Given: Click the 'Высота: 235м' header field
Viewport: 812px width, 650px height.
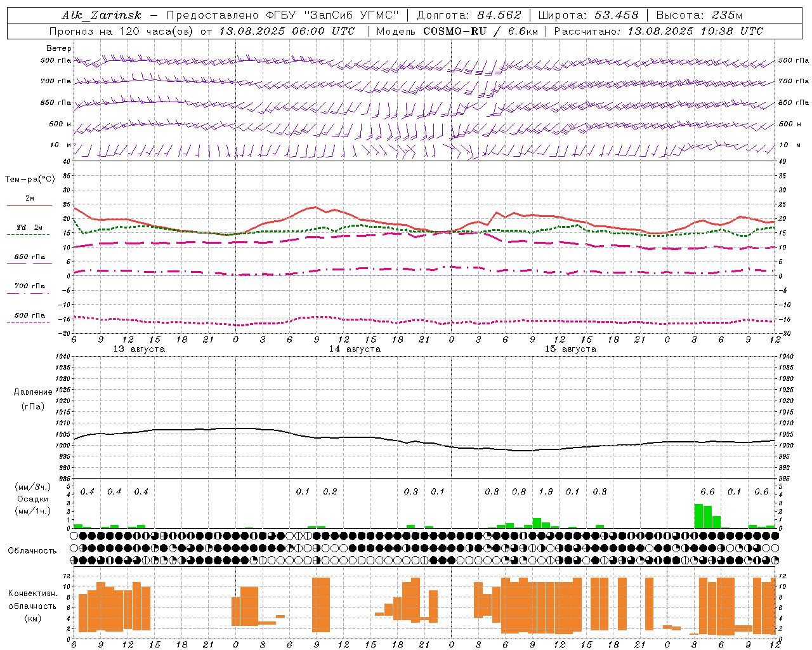Looking at the screenshot, I should (x=699, y=15).
